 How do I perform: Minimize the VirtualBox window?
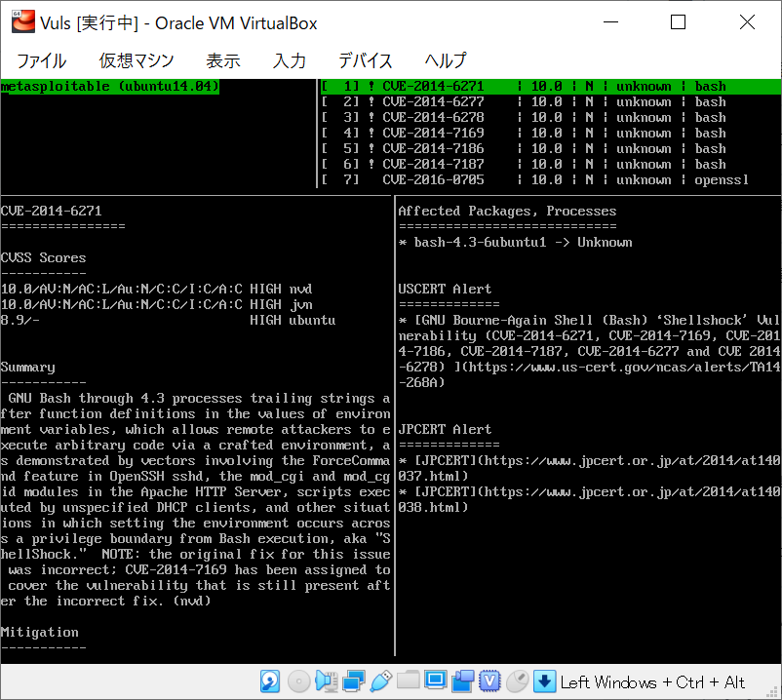610,22
